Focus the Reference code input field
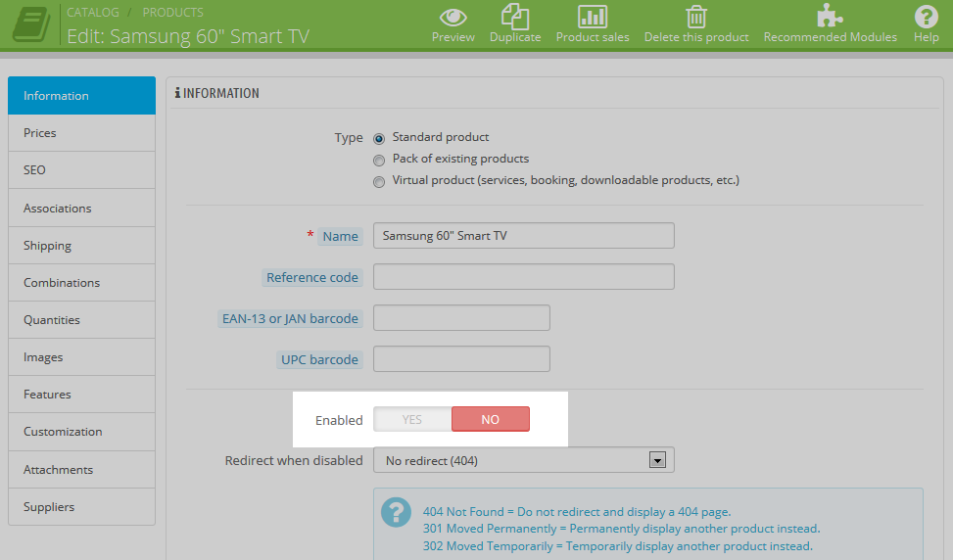Image resolution: width=953 pixels, height=560 pixels. pos(524,276)
